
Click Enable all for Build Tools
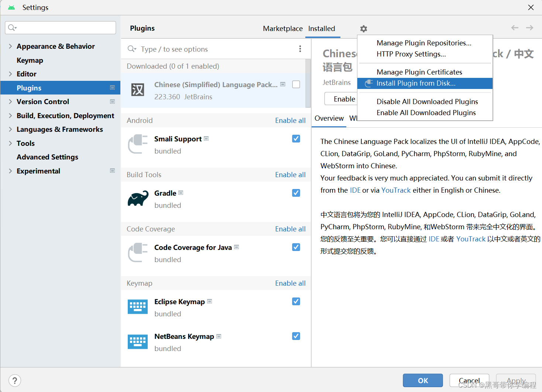[290, 175]
